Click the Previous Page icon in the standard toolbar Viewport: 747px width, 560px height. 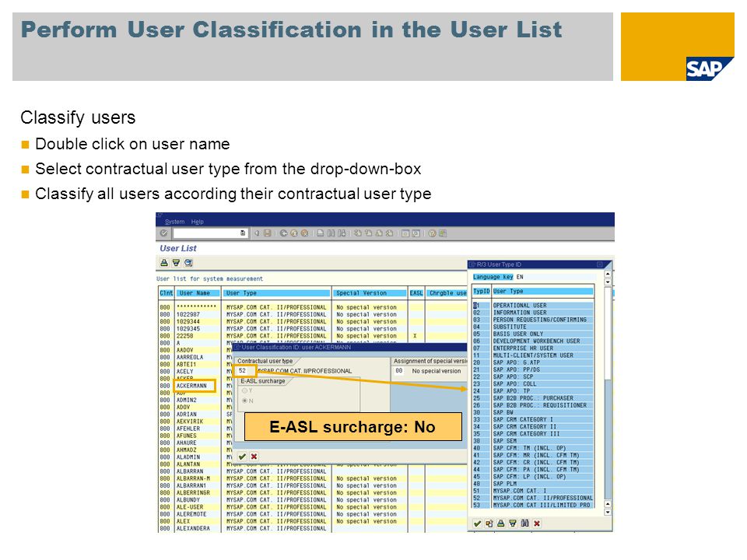[x=369, y=233]
